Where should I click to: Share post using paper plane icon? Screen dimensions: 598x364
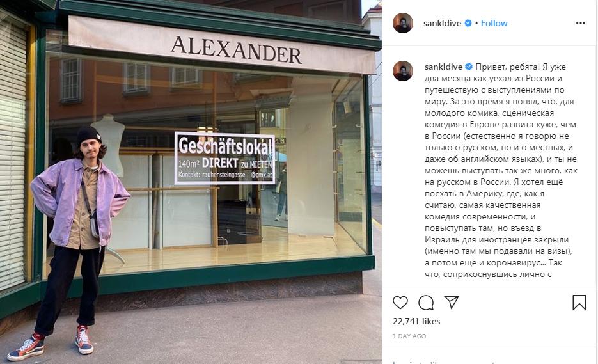pos(452,302)
